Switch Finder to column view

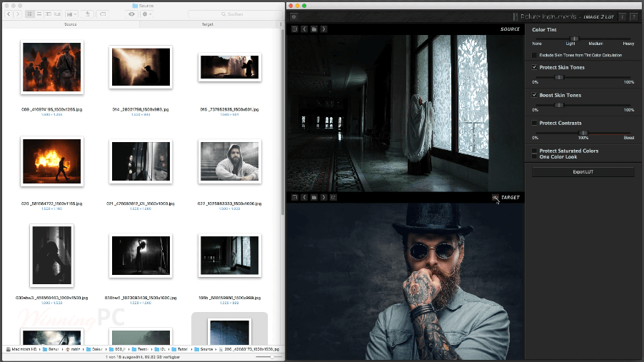coord(49,14)
